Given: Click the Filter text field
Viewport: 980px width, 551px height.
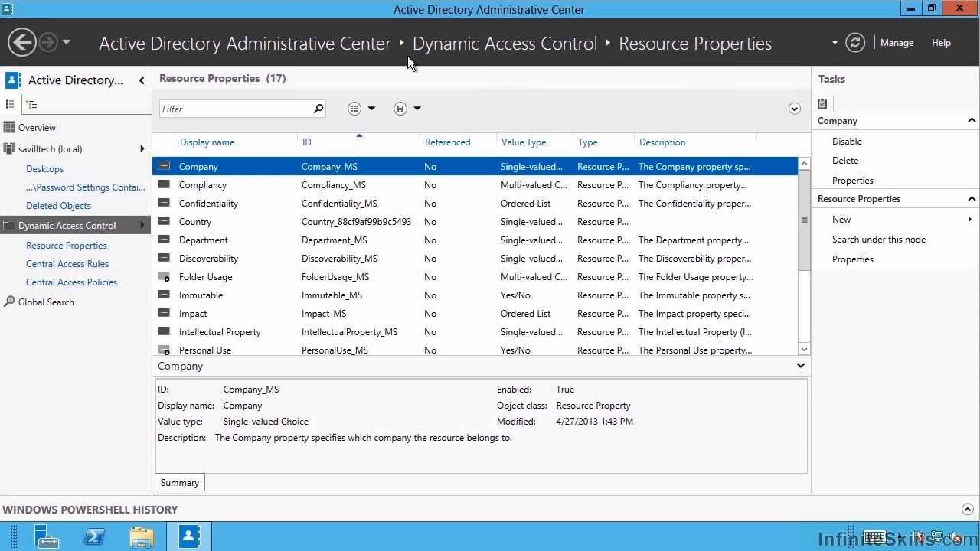Looking at the screenshot, I should pyautogui.click(x=235, y=109).
